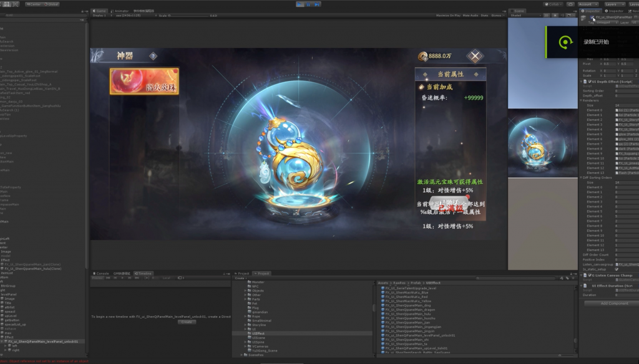Toggle the UI Depth Effect script checkbox
Image resolution: width=639 pixels, height=364 pixels.
pos(589,82)
